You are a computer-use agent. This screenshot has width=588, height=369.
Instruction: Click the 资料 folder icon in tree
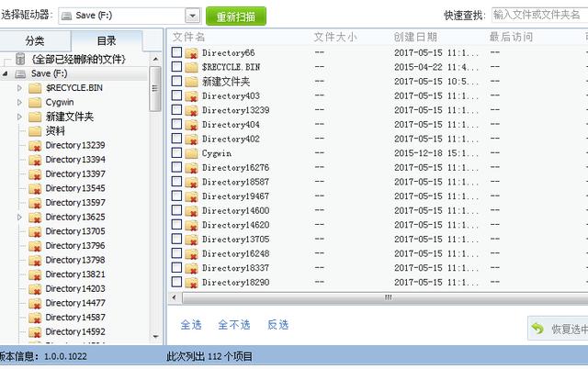pyautogui.click(x=35, y=130)
